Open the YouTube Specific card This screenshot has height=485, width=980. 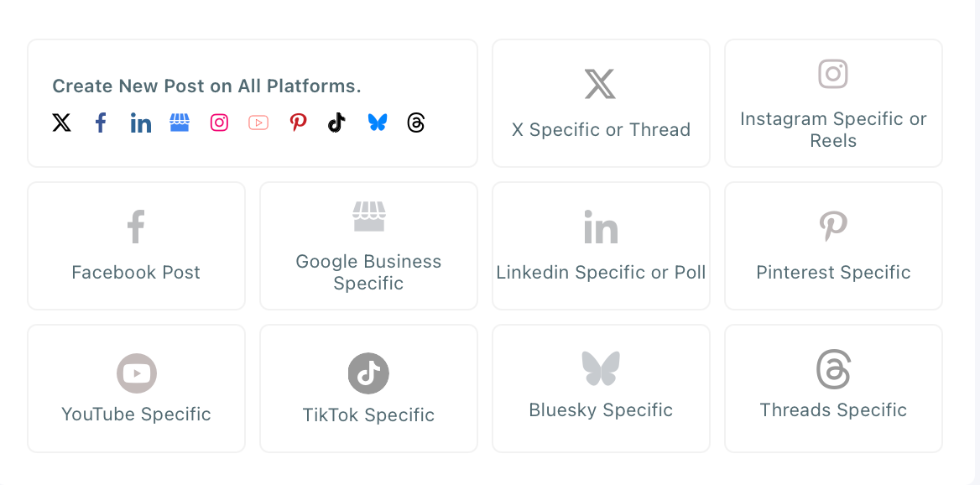click(136, 389)
